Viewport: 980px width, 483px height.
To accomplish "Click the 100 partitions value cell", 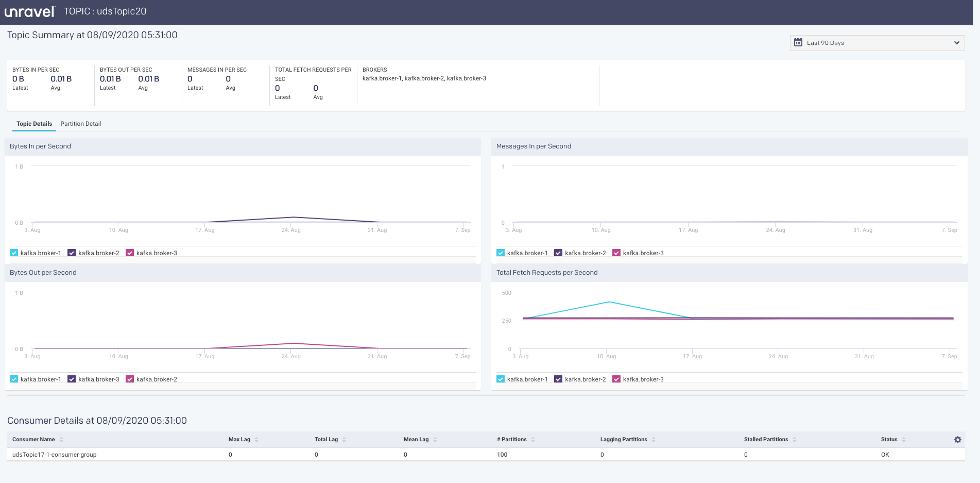I will (x=502, y=455).
